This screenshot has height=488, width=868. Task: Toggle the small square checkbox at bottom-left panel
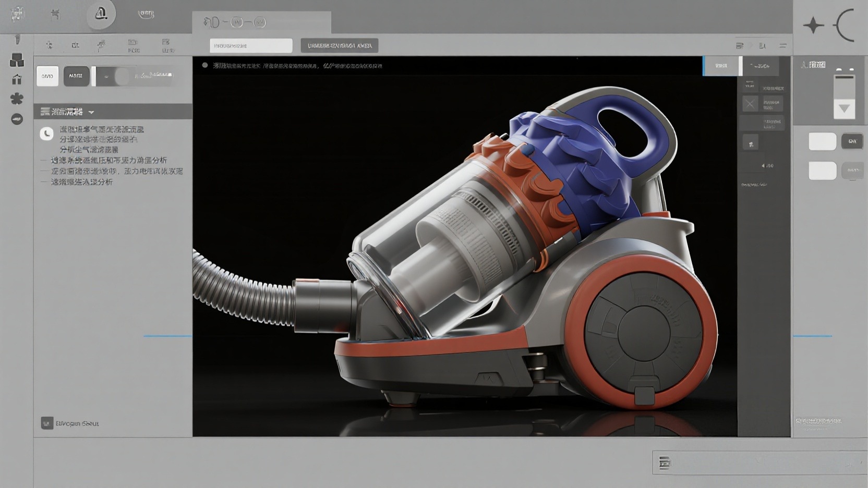47,423
